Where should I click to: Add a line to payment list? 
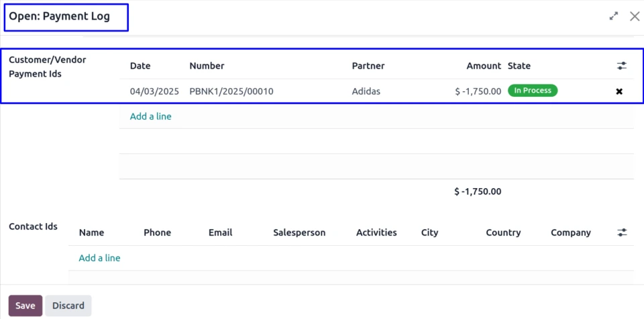click(150, 116)
